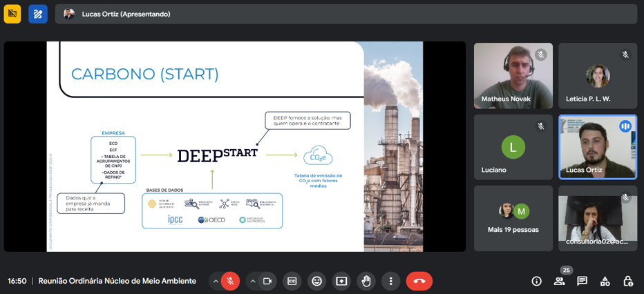Open host controls lock icon

[x=627, y=282]
